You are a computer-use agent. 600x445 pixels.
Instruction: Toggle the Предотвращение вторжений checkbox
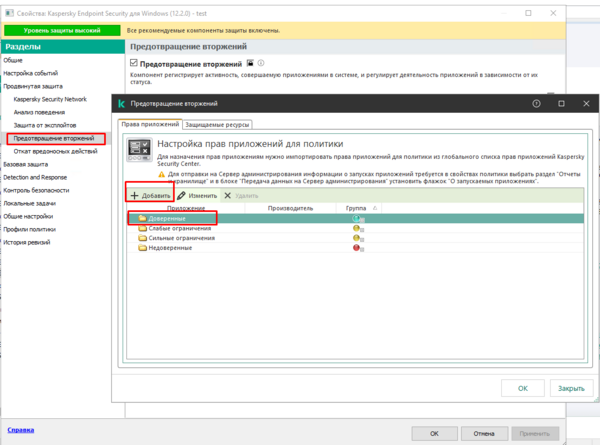(134, 63)
